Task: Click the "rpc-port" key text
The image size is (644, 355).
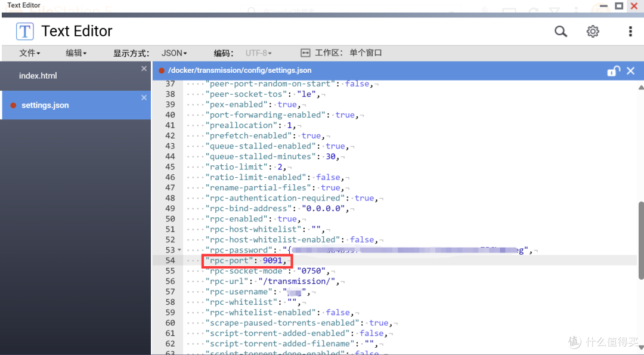Action: (x=229, y=261)
